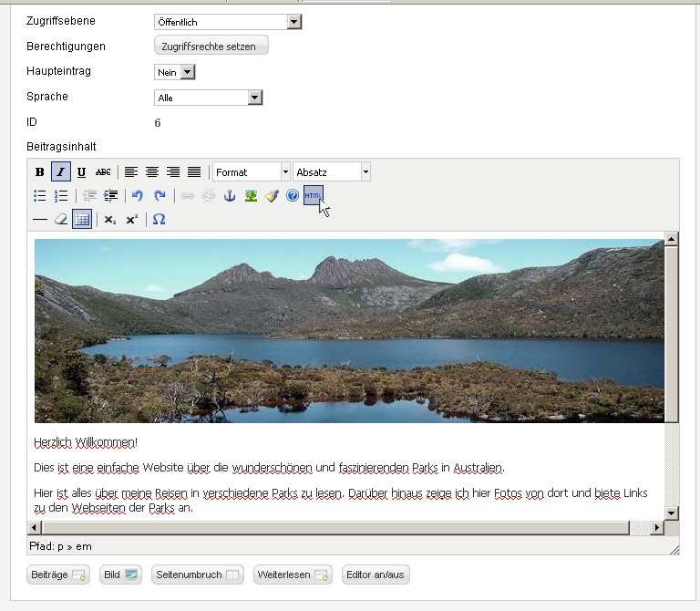Expand the Sprache dropdown

[209, 98]
